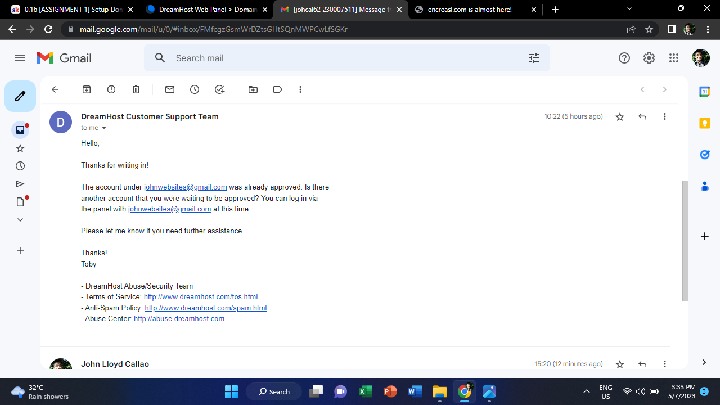Screen dimensions: 720x405
Task: Click the email thread vertical scrollbar
Action: point(685,241)
